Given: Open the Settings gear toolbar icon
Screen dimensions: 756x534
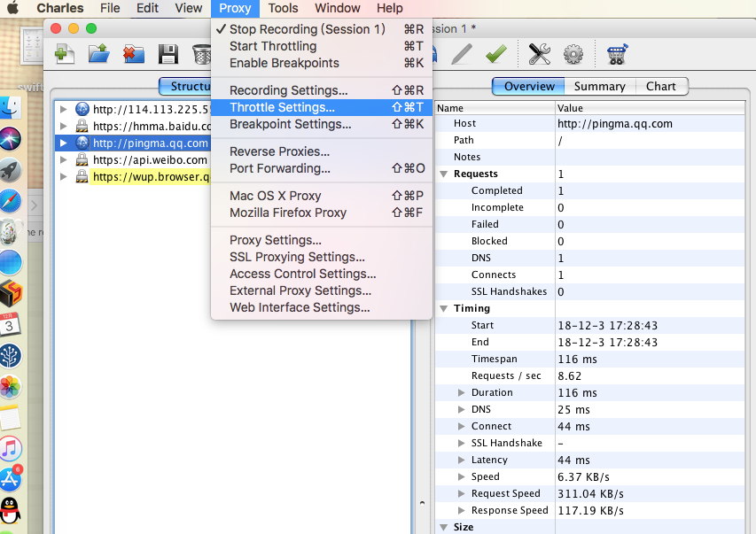Looking at the screenshot, I should point(573,54).
